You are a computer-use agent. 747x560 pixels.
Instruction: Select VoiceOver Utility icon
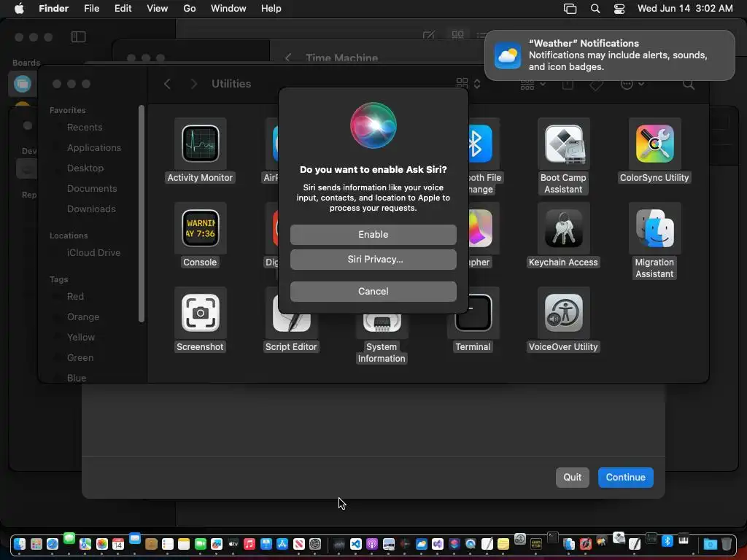[x=564, y=313]
